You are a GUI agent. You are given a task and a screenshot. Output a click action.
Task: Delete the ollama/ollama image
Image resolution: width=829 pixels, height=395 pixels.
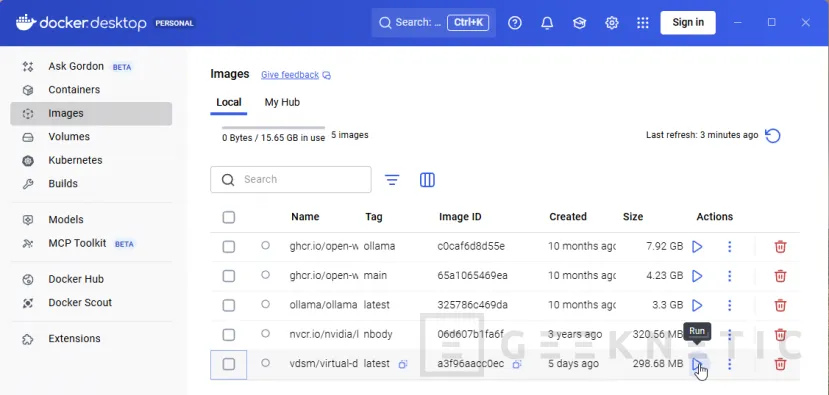[x=780, y=306]
